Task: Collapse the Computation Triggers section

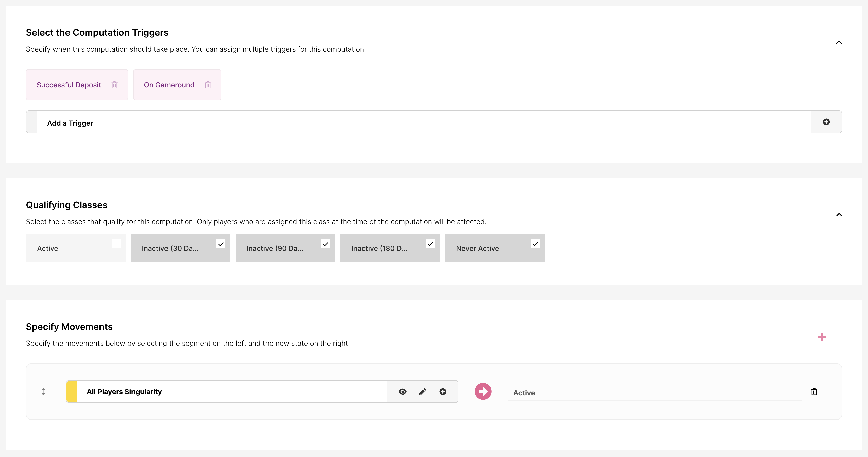Action: (839, 42)
